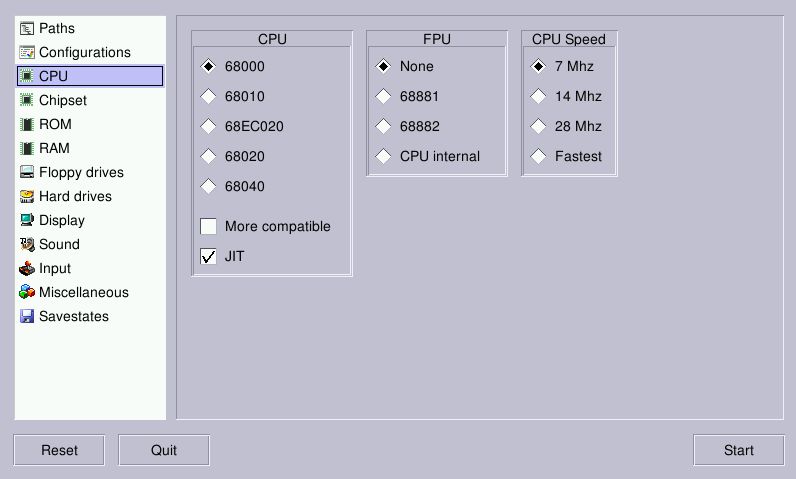Click the Floppy drives disk icon

27,172
